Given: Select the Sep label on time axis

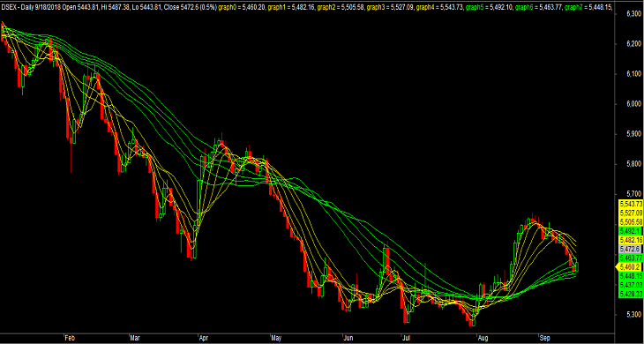Looking at the screenshot, I should pyautogui.click(x=544, y=339).
